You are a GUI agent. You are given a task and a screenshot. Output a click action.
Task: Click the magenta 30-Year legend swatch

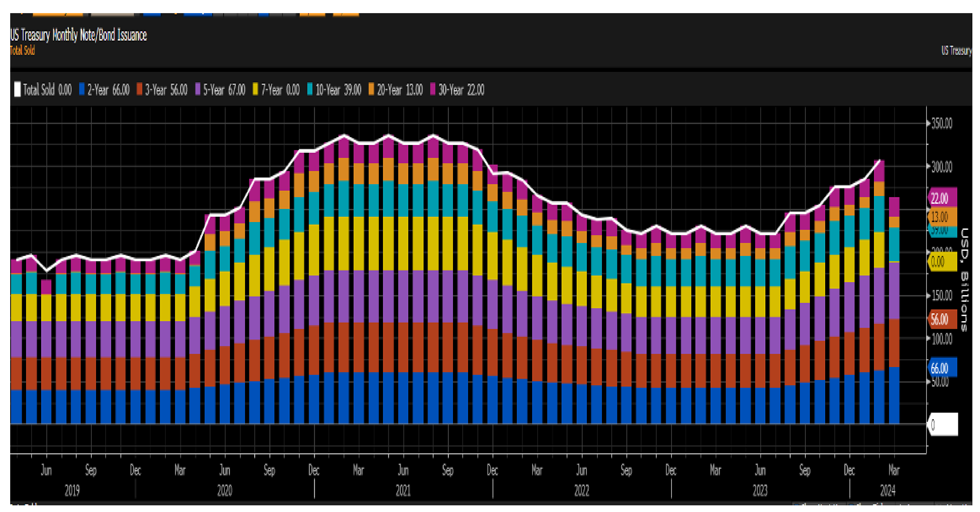click(x=433, y=89)
